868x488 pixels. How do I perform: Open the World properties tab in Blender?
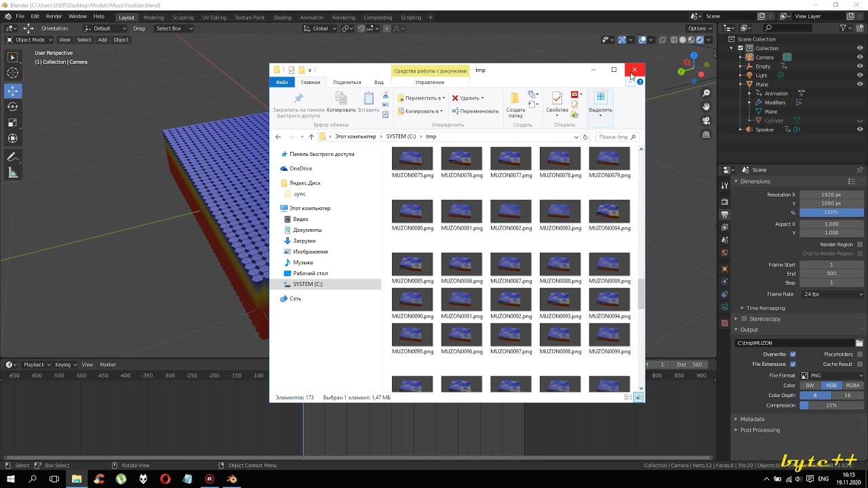click(x=725, y=253)
